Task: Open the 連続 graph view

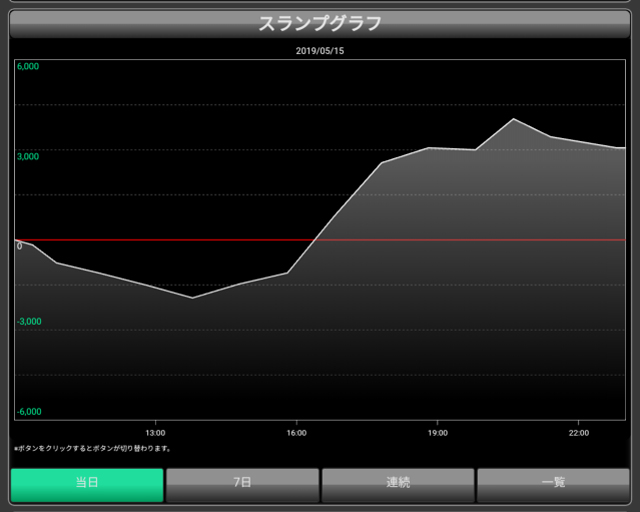Action: click(398, 484)
